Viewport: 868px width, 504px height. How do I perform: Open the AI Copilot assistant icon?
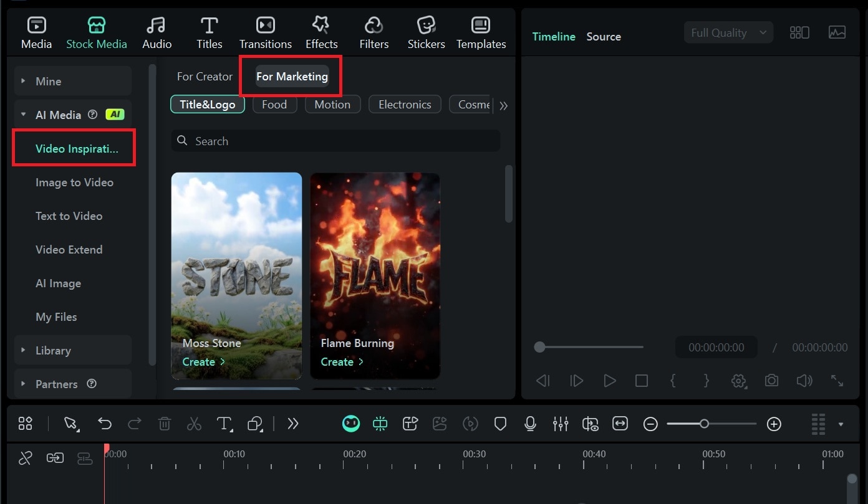coord(351,424)
